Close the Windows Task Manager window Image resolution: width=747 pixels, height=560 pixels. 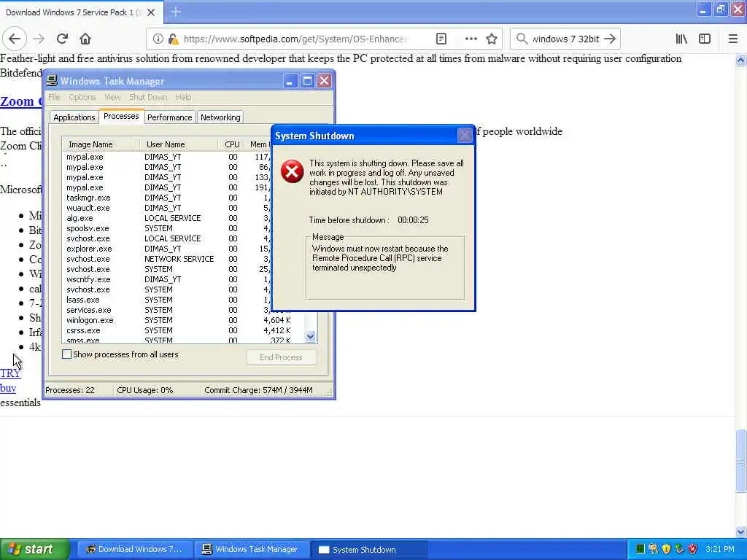324,81
